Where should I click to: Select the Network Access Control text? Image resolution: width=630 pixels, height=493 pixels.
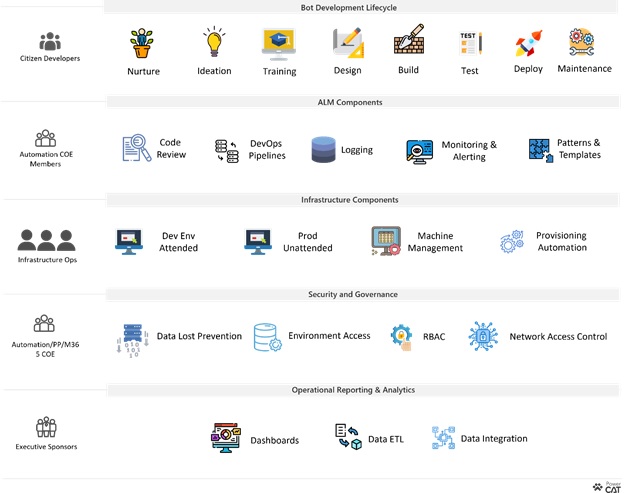click(558, 336)
